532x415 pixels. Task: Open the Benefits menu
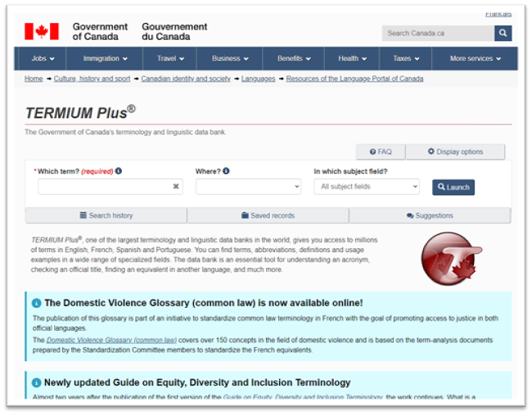tap(294, 59)
